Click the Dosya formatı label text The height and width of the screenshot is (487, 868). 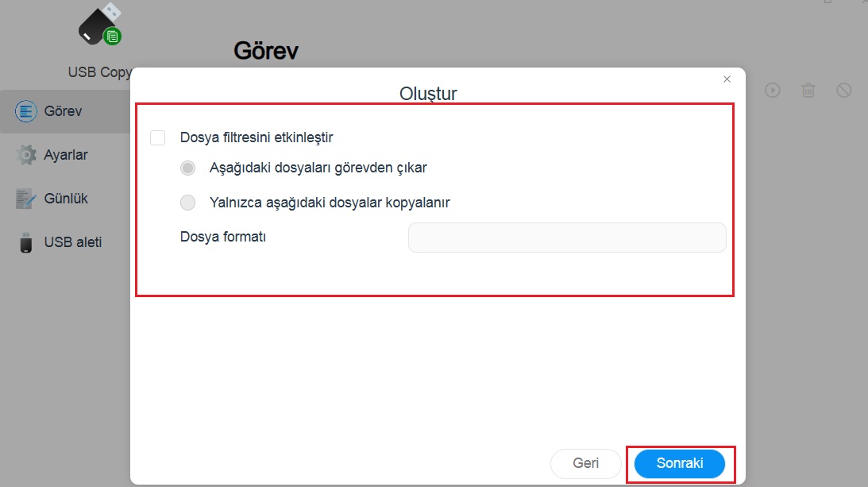[x=222, y=237]
